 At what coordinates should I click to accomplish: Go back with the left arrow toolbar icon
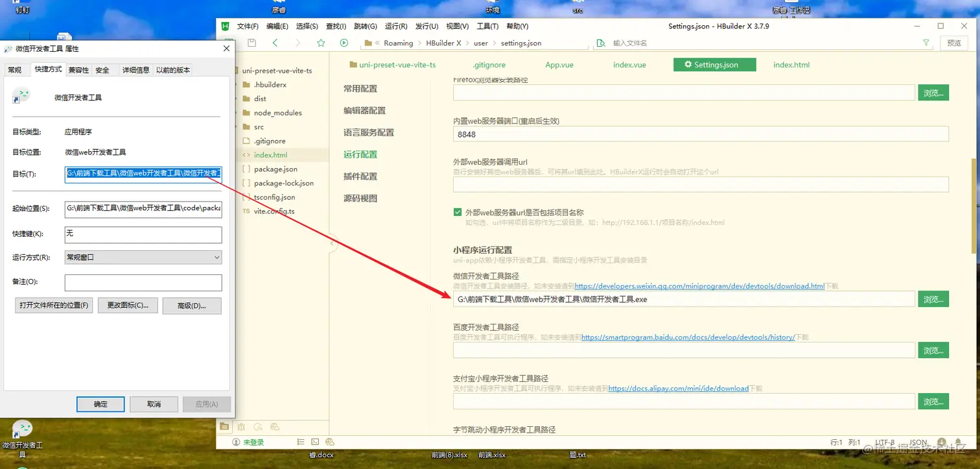tap(275, 43)
